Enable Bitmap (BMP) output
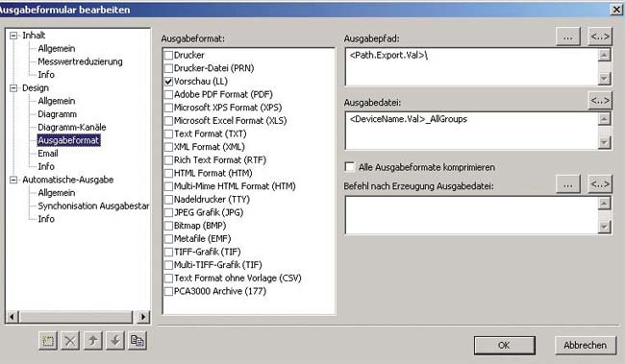The image size is (625, 364). [x=168, y=226]
